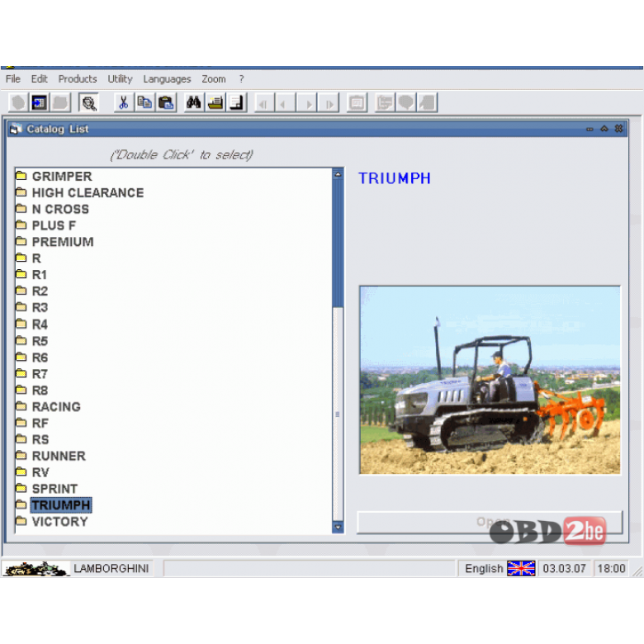Click the scissors Cut icon
This screenshot has width=644, height=644.
123,102
